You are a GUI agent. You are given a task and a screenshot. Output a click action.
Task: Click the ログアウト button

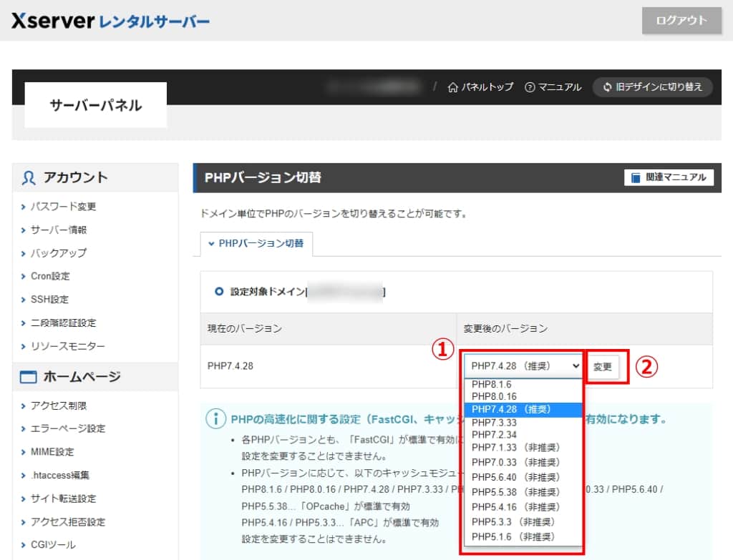pyautogui.click(x=681, y=21)
